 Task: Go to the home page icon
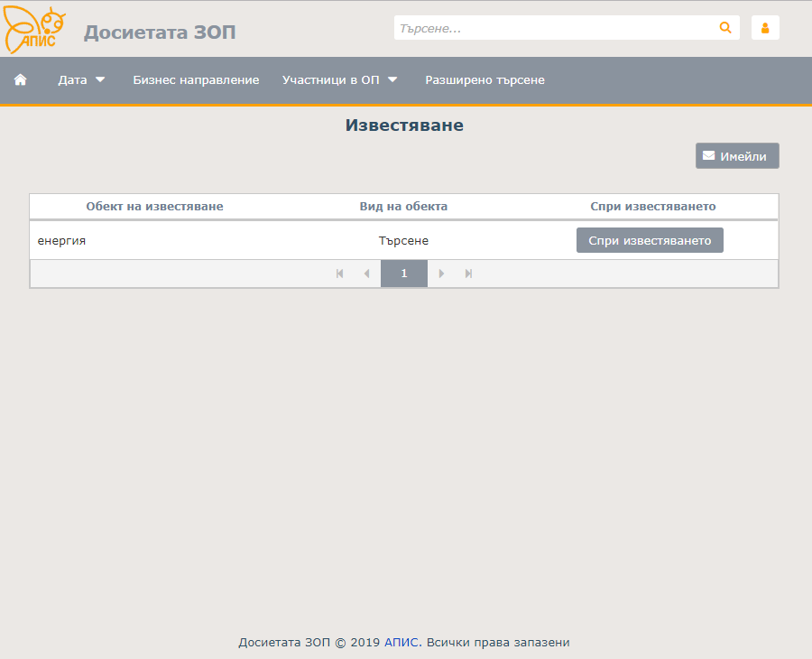tap(21, 79)
